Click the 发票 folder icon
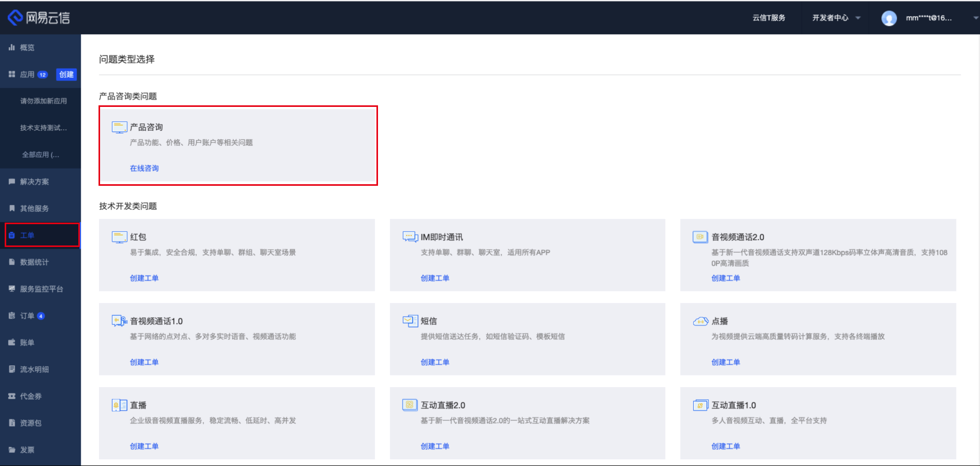Screen dimensions: 980x466 click(x=11, y=450)
